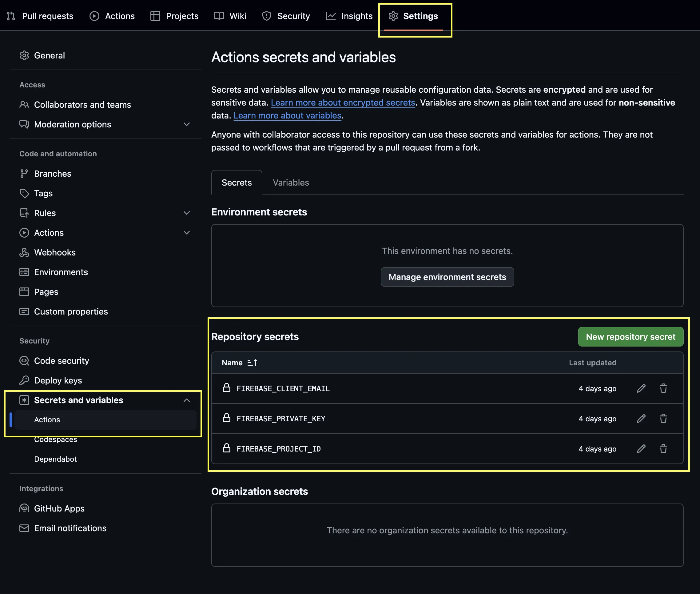
Task: Delete FIREBASE_PRIVATE_KEY with the trash icon
Action: coord(663,419)
